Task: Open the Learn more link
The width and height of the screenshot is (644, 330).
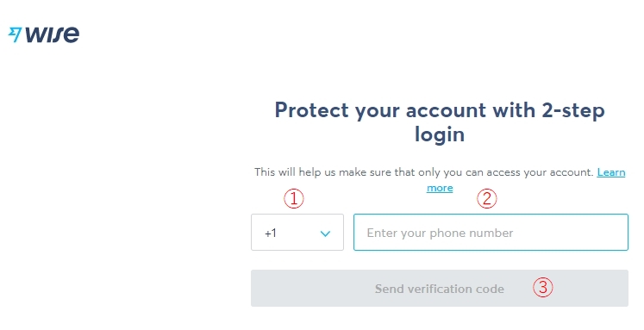Action: (611, 172)
